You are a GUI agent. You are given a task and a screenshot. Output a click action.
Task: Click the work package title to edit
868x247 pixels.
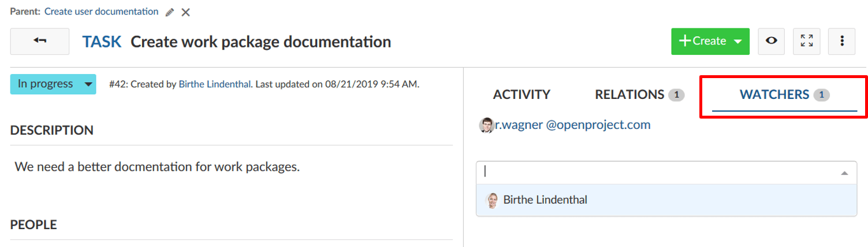261,42
